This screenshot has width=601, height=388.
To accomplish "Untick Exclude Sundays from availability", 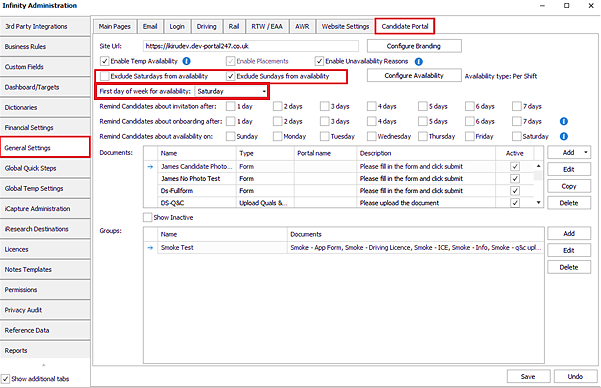I will tap(230, 76).
